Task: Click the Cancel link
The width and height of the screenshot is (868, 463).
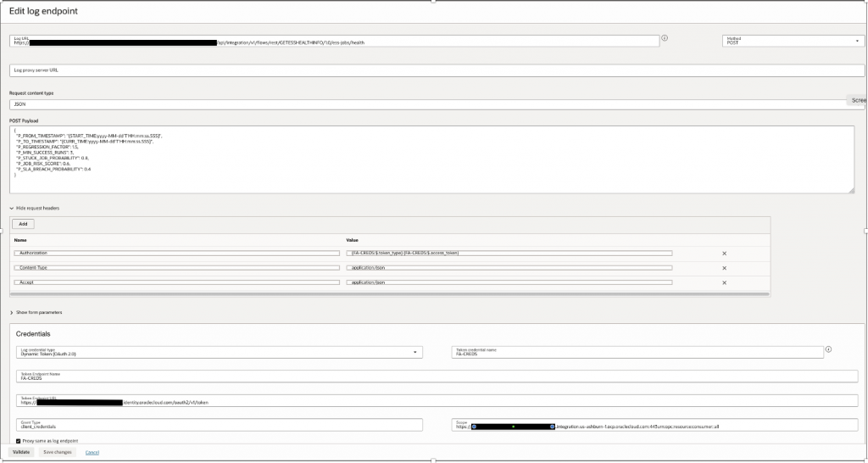Action: pos(92,453)
